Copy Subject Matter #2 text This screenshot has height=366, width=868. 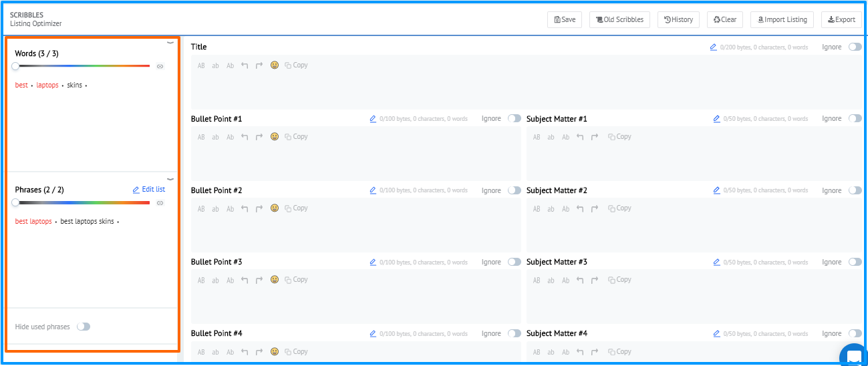(619, 208)
